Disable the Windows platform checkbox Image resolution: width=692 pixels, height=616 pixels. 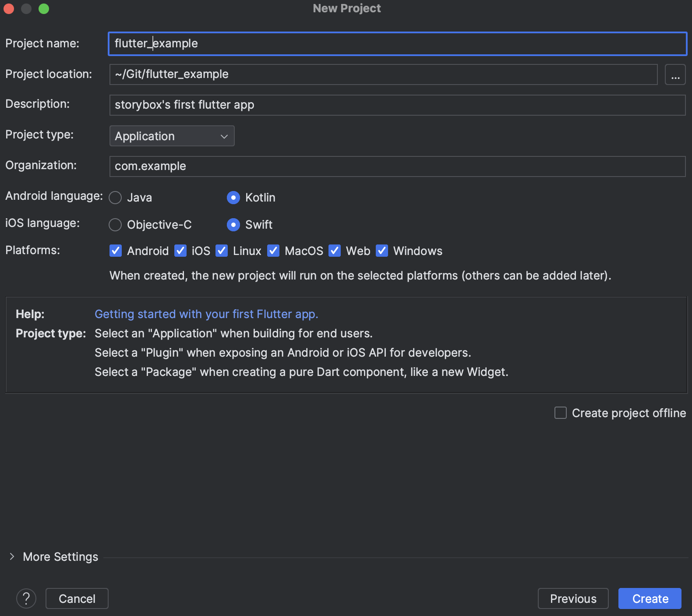[382, 251]
